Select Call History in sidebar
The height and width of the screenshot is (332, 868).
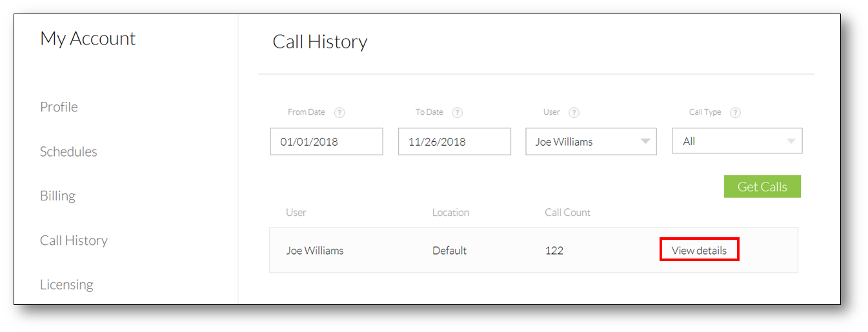click(74, 240)
